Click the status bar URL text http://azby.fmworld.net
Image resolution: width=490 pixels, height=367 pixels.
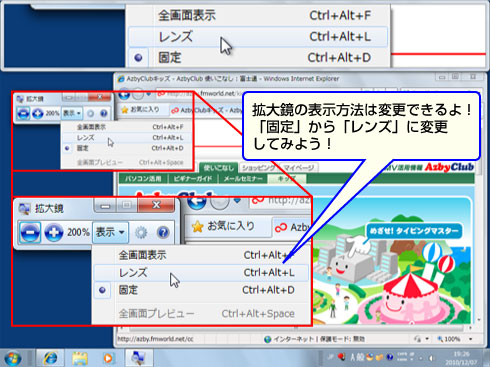coord(155,339)
